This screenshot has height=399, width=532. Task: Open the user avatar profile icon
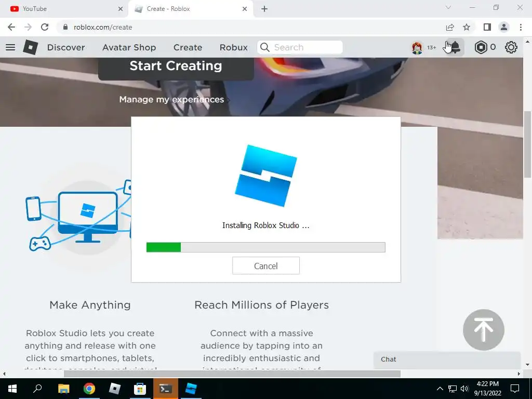(x=417, y=47)
